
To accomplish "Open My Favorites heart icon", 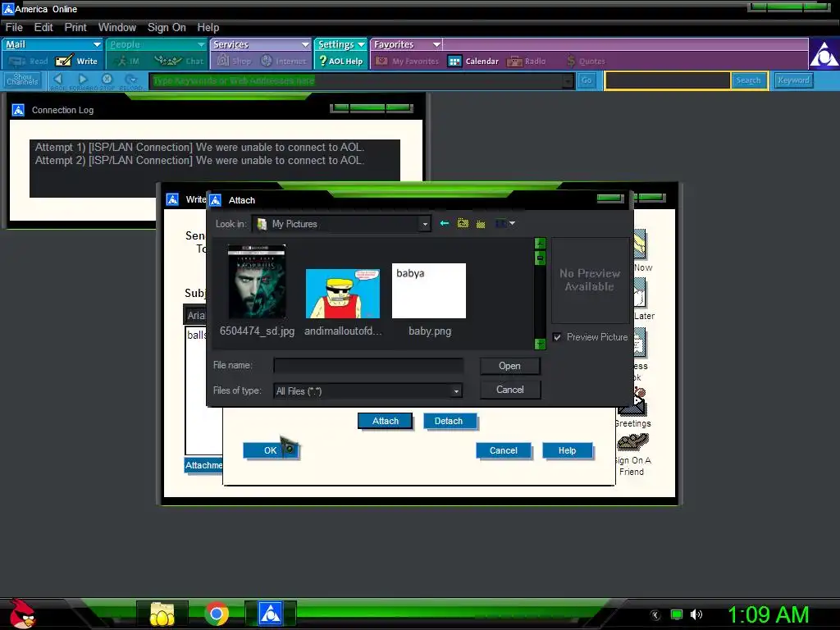I will tap(381, 61).
